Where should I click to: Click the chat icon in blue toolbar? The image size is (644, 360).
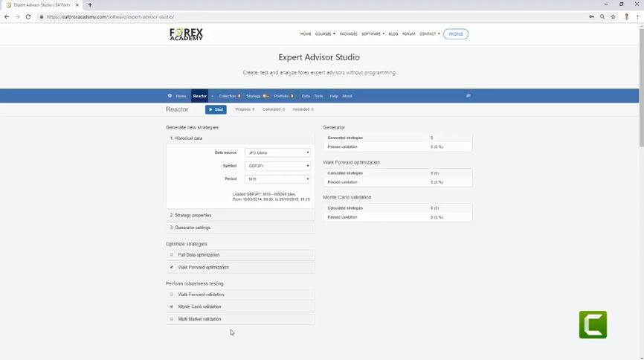[x=468, y=96]
